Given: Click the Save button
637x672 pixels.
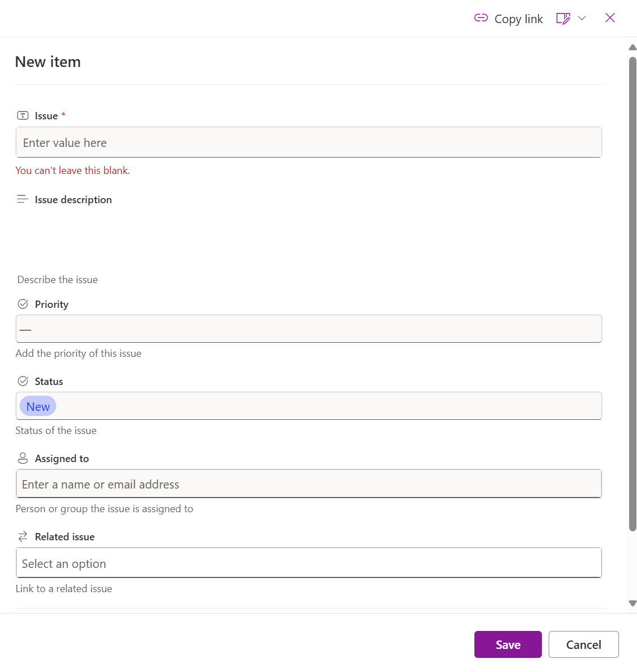Looking at the screenshot, I should pos(508,644).
